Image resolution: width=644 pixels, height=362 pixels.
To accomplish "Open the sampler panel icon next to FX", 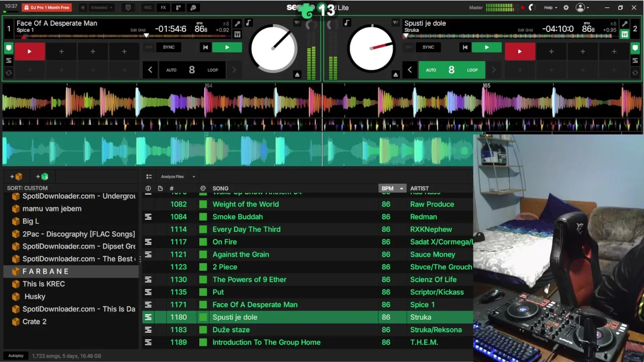I will point(178,8).
